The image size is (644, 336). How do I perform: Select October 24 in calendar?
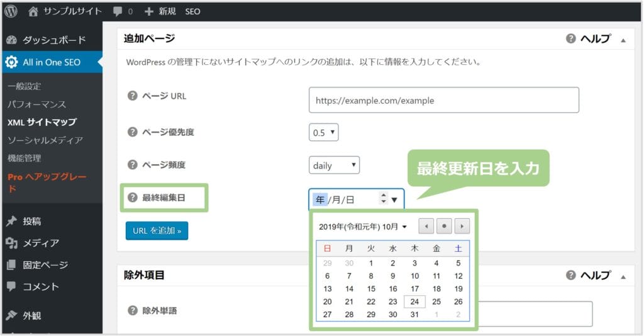(415, 301)
